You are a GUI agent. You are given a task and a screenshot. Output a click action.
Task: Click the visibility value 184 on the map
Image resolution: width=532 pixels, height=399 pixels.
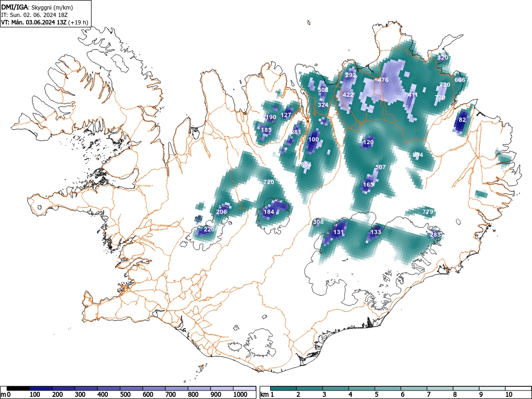[269, 212]
